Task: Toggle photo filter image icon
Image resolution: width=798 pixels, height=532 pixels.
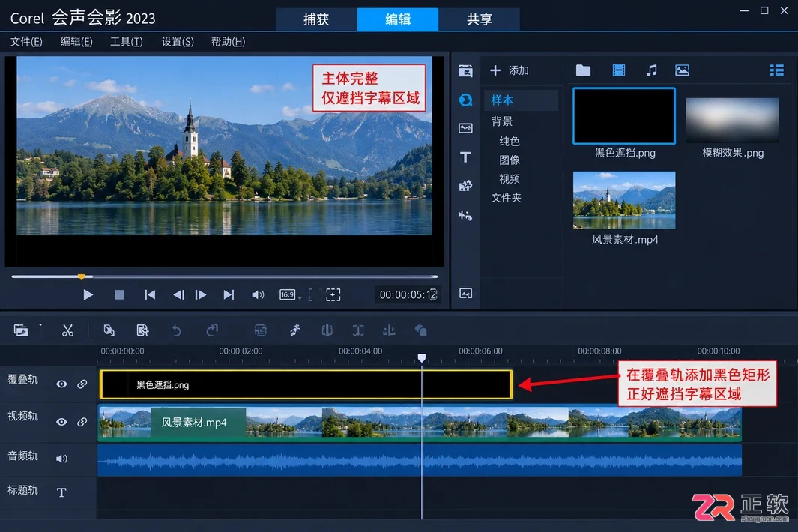Action: [x=682, y=70]
